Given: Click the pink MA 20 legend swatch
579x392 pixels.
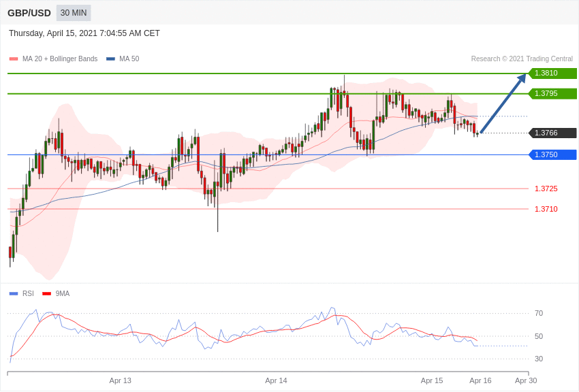Looking at the screenshot, I should click(x=14, y=59).
